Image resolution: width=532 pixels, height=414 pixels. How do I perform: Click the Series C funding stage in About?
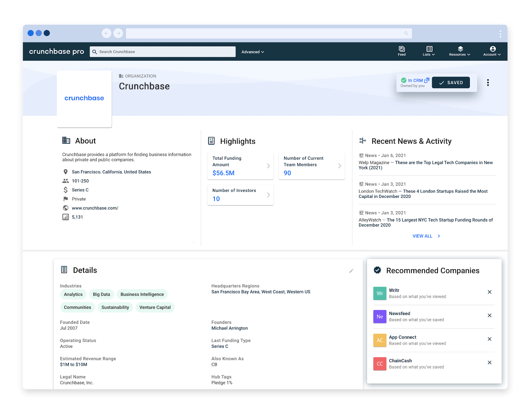point(80,190)
